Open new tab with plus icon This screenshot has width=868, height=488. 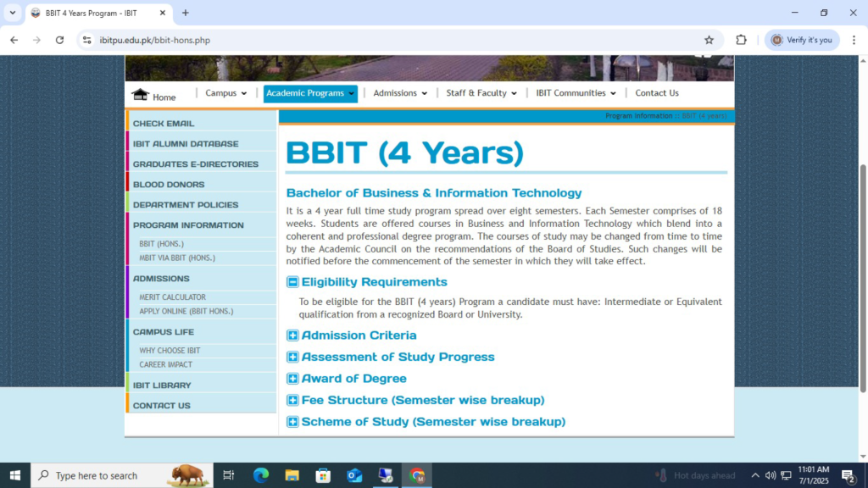pyautogui.click(x=186, y=13)
